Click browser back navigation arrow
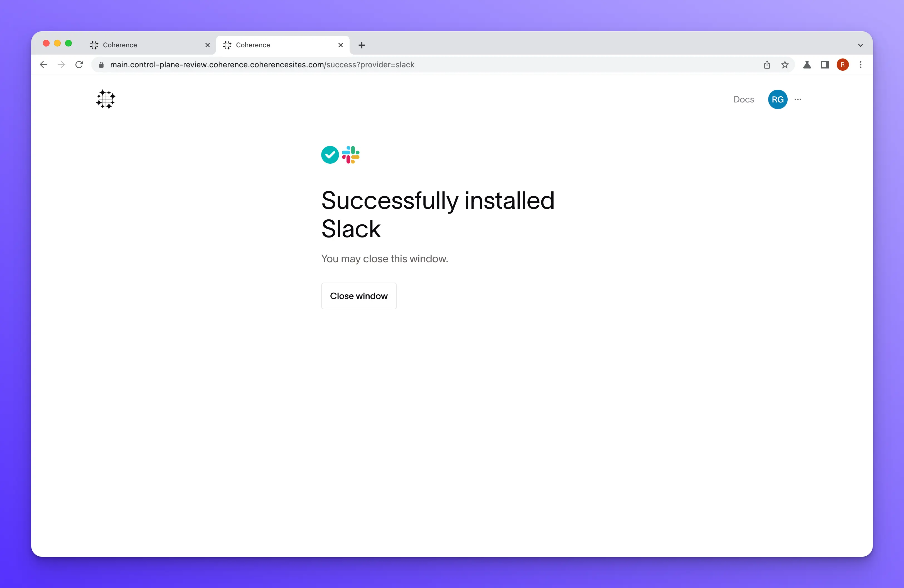 (43, 65)
